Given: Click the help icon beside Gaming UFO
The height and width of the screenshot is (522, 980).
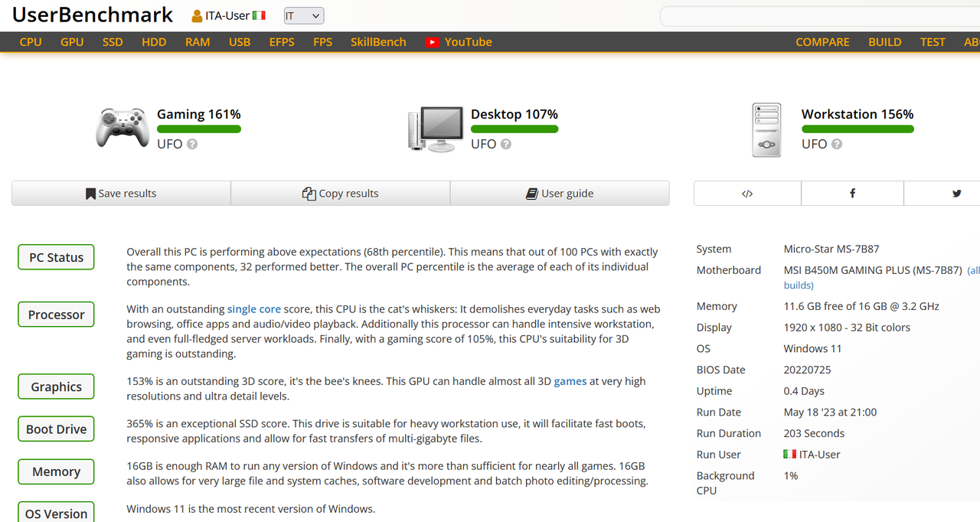Looking at the screenshot, I should [192, 144].
